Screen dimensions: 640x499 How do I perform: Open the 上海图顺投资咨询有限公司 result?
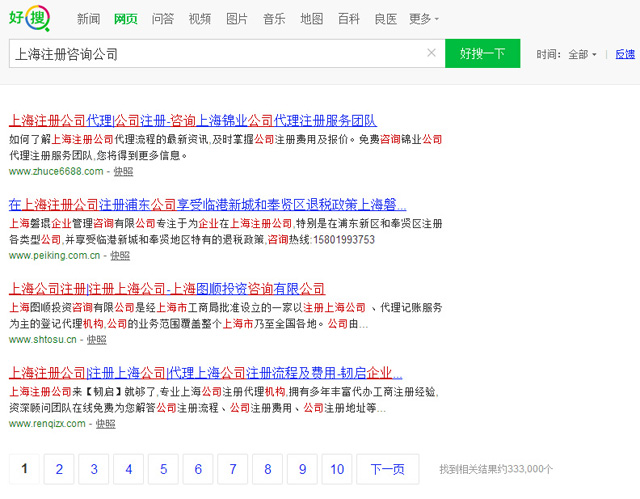click(166, 289)
